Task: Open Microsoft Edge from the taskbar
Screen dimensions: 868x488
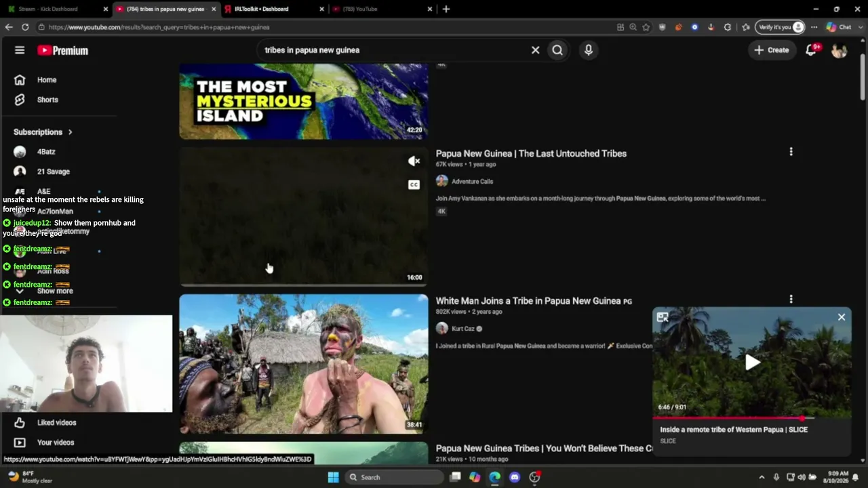Action: (x=495, y=477)
